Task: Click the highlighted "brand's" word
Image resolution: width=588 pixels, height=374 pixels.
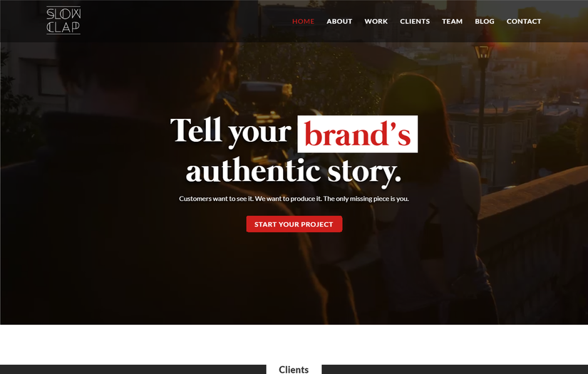Action: (357, 134)
